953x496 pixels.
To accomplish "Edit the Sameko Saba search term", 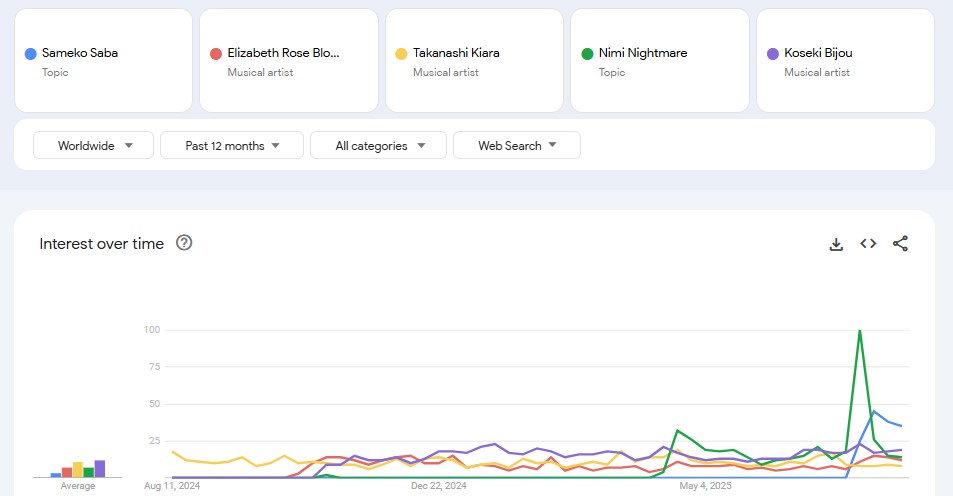I will [x=80, y=53].
